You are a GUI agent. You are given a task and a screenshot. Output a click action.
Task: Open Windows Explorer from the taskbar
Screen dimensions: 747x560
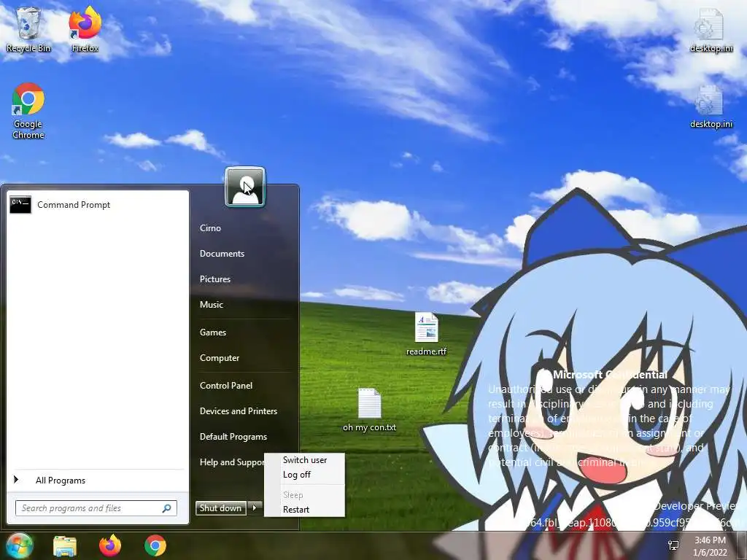pos(65,545)
